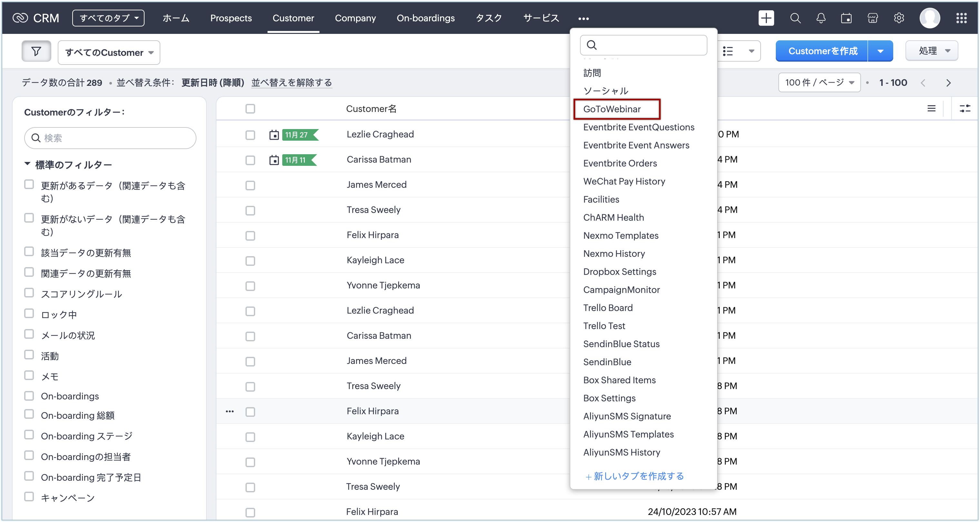Open the calendar icon in top bar
The height and width of the screenshot is (522, 980).
pos(846,18)
